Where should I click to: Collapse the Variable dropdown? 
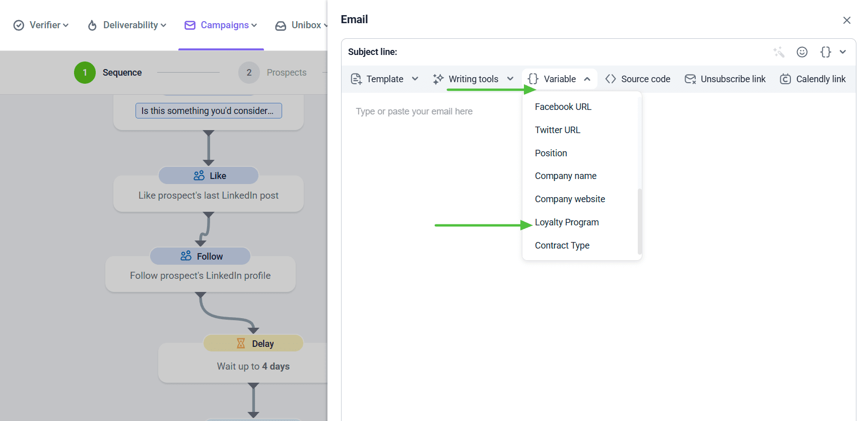click(x=559, y=79)
